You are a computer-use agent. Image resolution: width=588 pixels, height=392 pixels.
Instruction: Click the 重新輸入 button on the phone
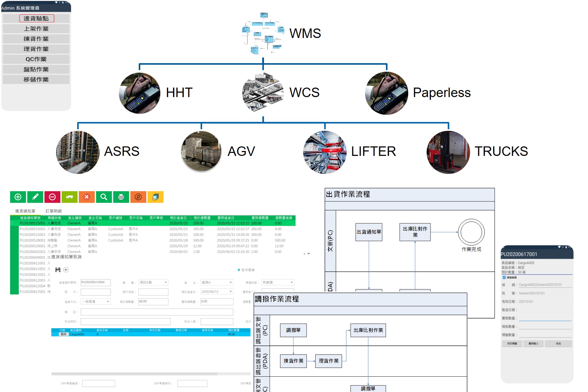pyautogui.click(x=533, y=344)
